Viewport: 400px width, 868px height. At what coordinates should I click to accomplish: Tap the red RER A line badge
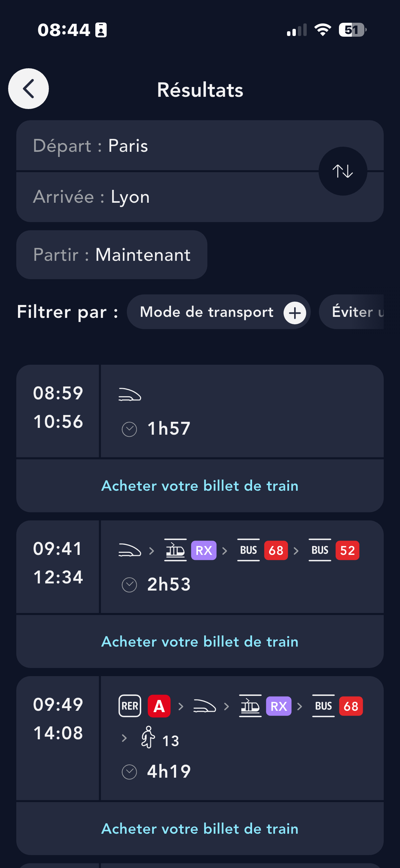click(x=159, y=706)
